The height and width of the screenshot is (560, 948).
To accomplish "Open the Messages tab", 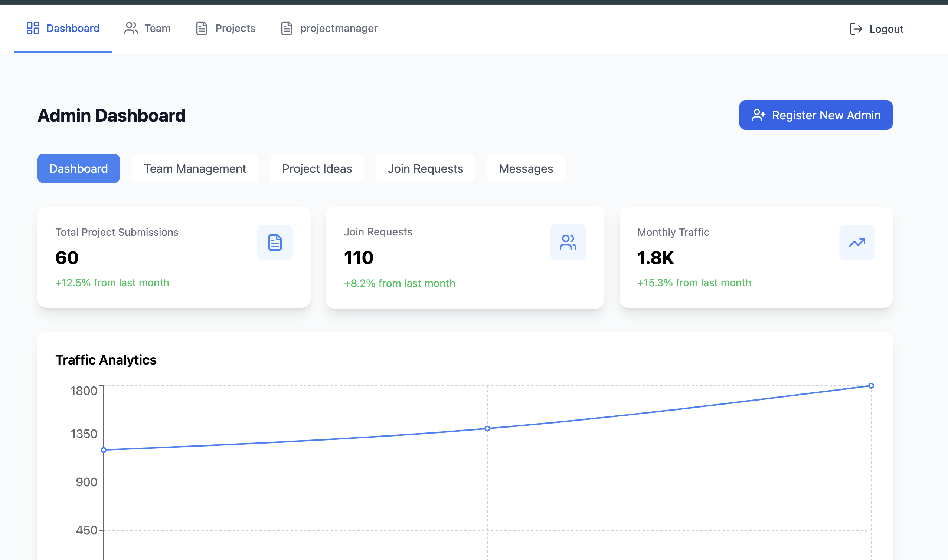I will [526, 168].
